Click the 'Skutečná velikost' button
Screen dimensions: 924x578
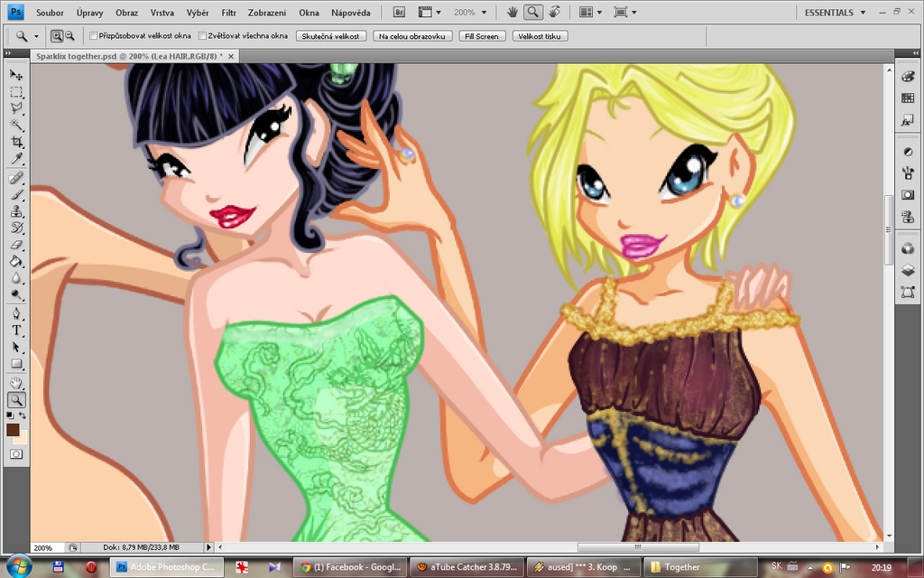click(x=330, y=36)
